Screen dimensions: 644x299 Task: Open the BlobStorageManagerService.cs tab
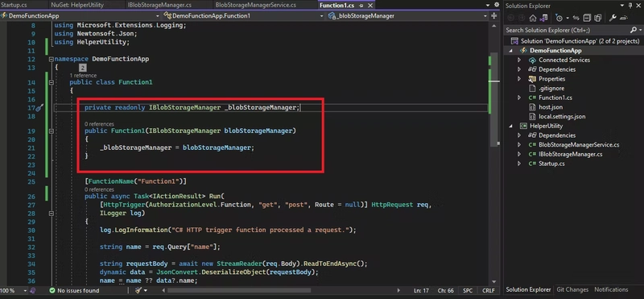point(255,5)
